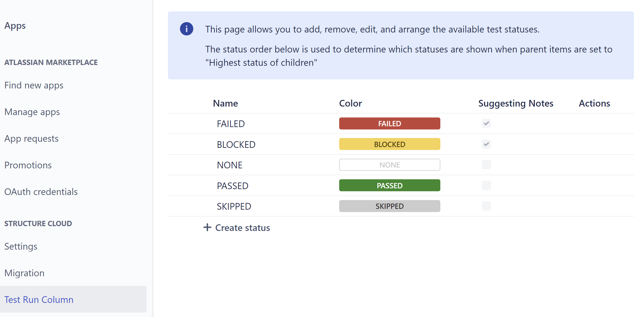Screen dimensions: 644x317
Task: Select the green PASSED color badge
Action: 389,185
